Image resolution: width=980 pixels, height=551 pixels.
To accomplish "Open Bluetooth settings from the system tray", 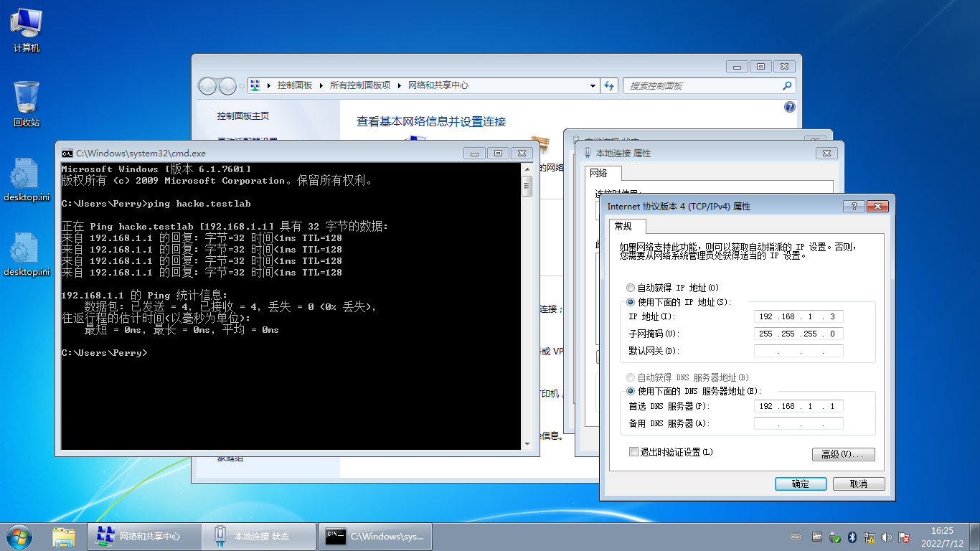I will coord(852,537).
